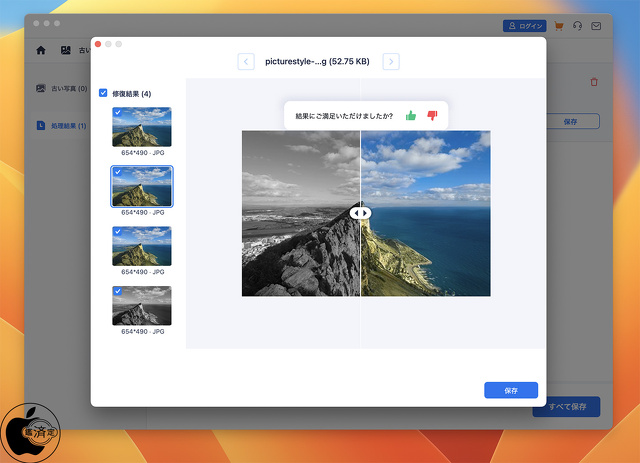The image size is (640, 463).
Task: Click the outlined 保存 button in main window
Action: point(573,121)
